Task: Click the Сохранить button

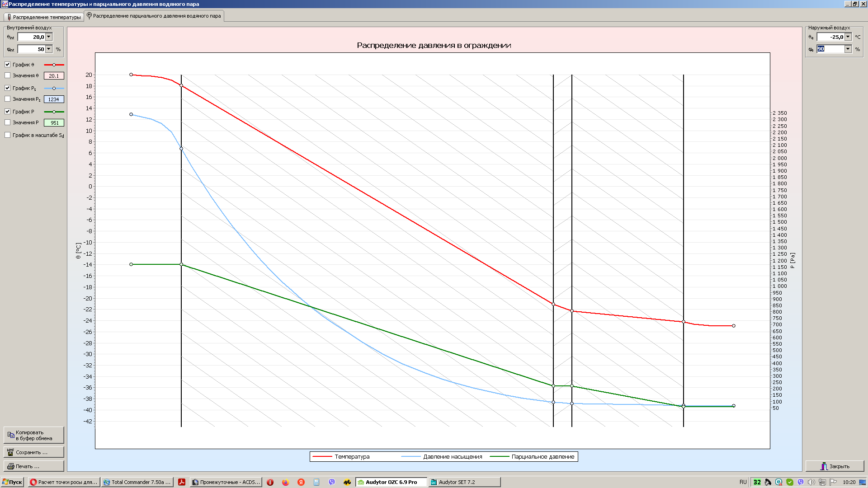Action: click(x=34, y=452)
